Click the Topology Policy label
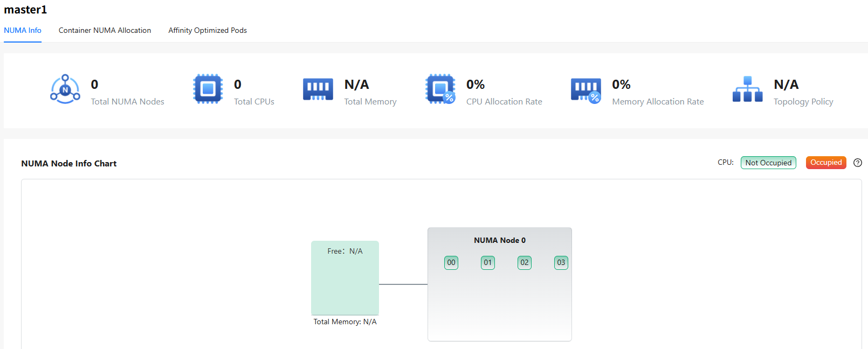 click(x=803, y=101)
